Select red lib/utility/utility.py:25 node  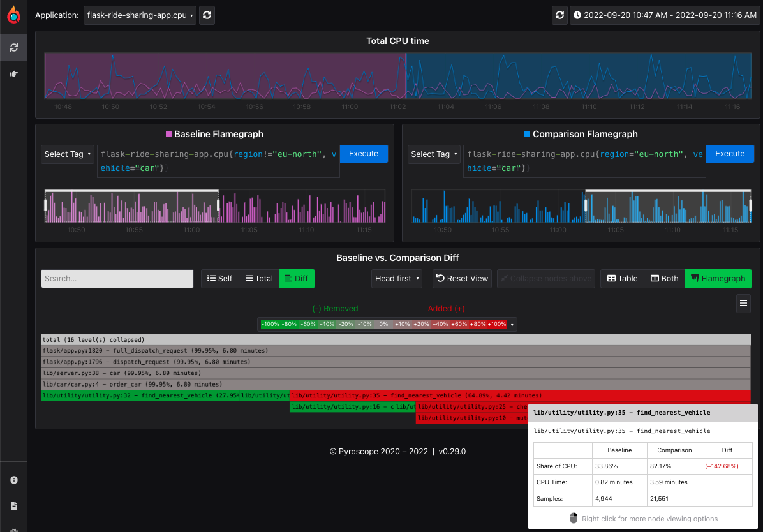(x=471, y=406)
